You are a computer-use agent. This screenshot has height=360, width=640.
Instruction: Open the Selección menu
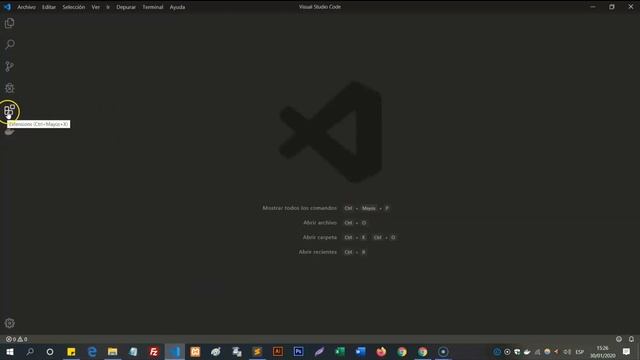pyautogui.click(x=73, y=7)
